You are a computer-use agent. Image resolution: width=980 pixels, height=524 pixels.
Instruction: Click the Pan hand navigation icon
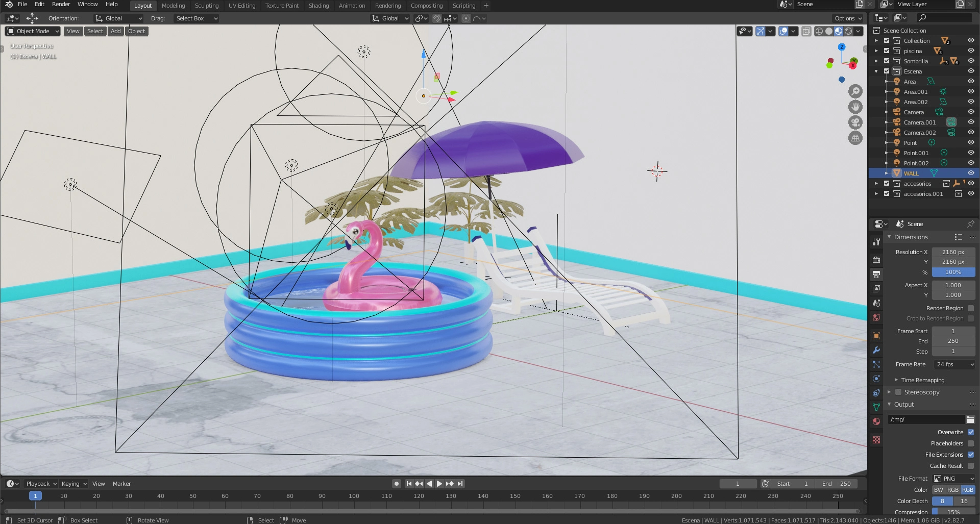(x=855, y=107)
